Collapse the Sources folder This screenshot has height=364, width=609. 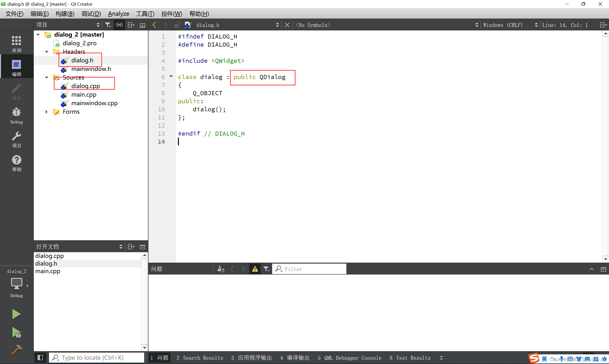pos(47,78)
